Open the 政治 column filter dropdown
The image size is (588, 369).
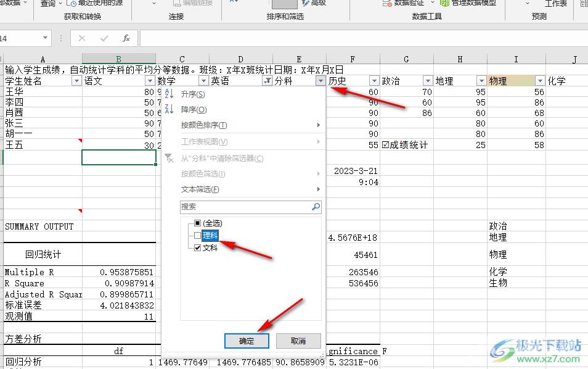428,81
